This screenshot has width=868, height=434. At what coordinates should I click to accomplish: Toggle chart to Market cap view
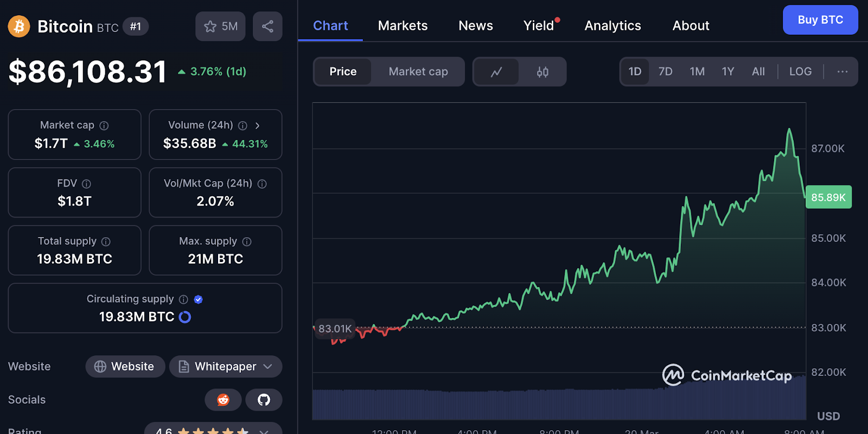coord(418,72)
